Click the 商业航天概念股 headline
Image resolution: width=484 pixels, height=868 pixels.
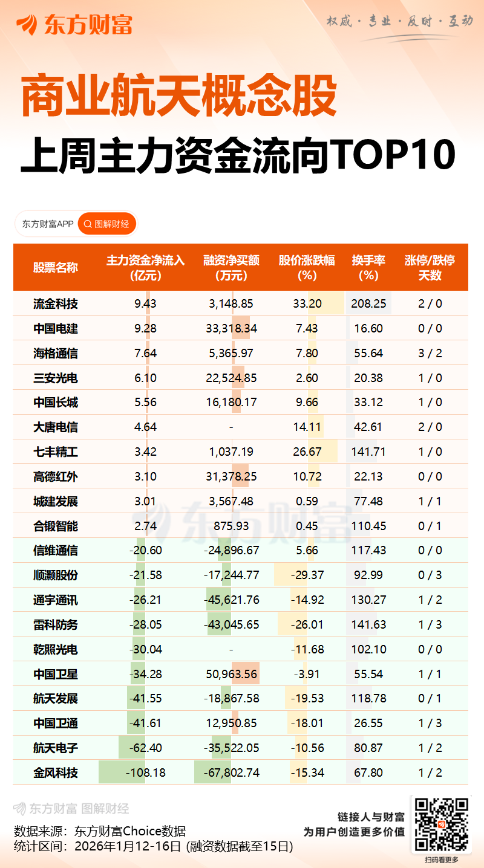(x=179, y=97)
